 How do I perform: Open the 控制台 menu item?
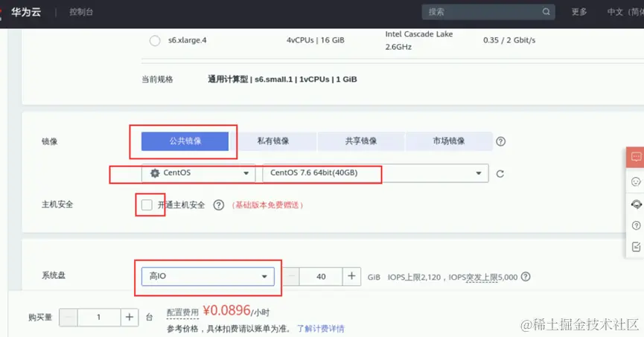tap(81, 12)
